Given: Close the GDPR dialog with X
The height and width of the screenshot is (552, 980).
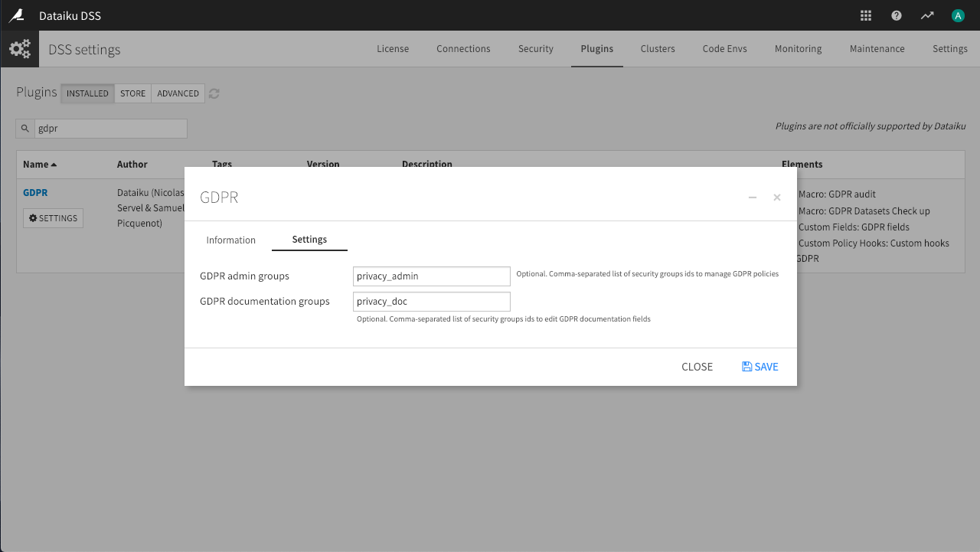Looking at the screenshot, I should (x=777, y=198).
